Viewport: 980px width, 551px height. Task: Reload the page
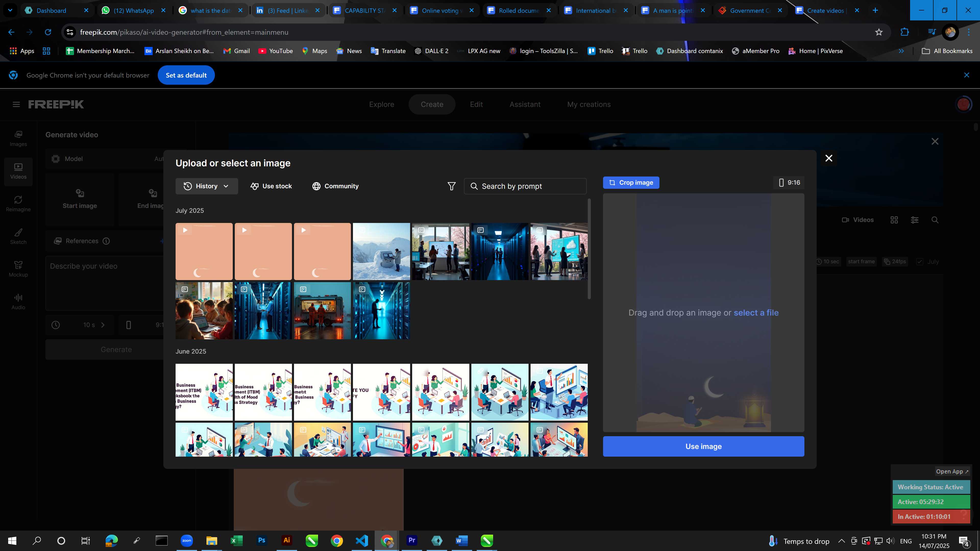(x=48, y=32)
